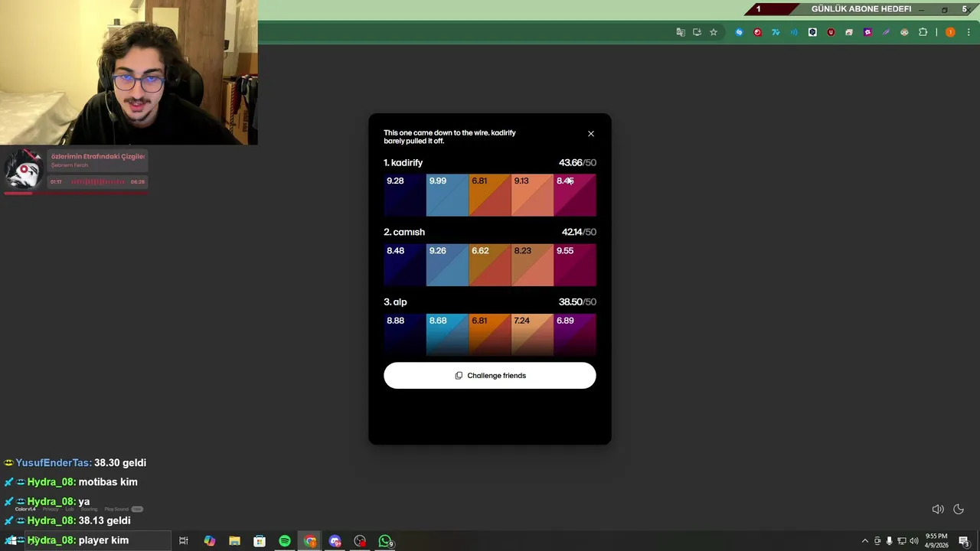Open the Privacy link in the page footer
Viewport: 980px width, 551px height.
point(51,509)
